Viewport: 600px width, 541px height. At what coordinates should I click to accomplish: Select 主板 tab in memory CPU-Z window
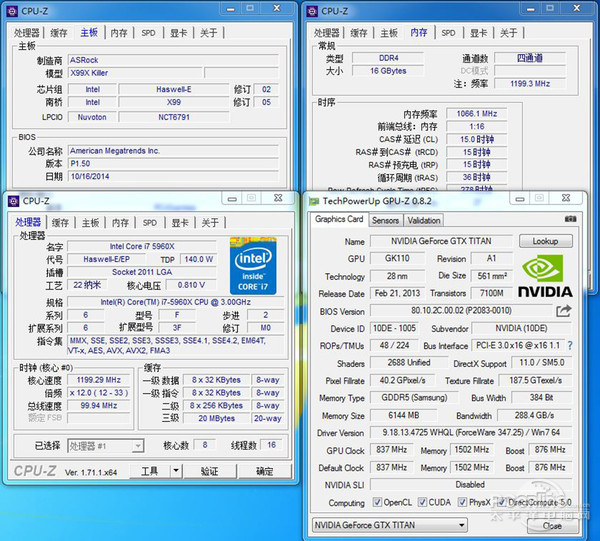(x=389, y=33)
